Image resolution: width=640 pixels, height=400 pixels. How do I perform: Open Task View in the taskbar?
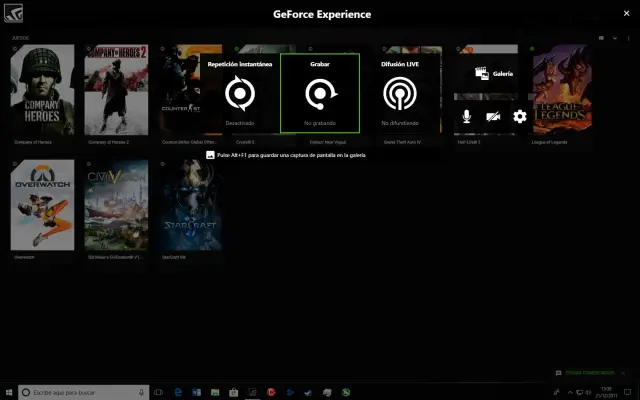click(158, 392)
